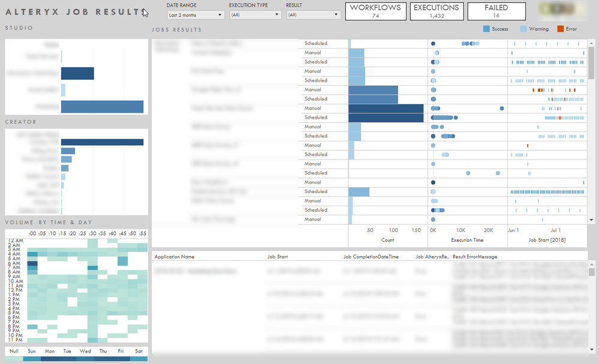This screenshot has height=364, width=599.
Task: Click the Volume By Time & Day heading
Action: point(49,222)
